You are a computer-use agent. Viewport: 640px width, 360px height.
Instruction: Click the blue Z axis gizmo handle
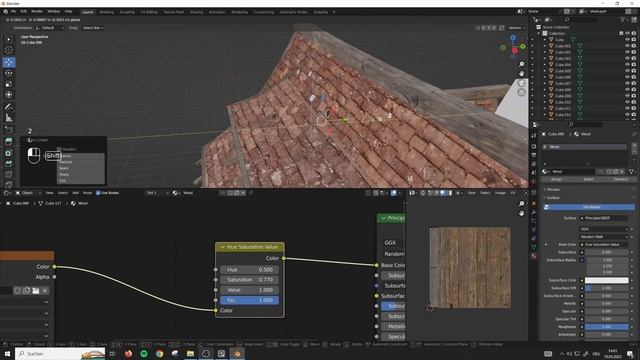[513, 38]
